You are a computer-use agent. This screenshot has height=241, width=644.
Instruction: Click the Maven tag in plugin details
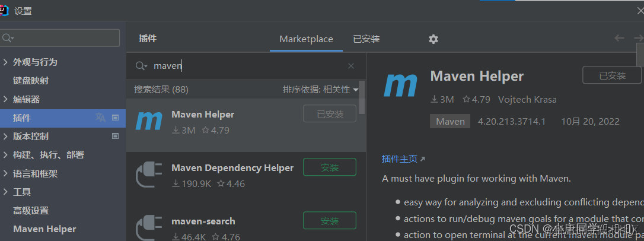[x=450, y=121]
